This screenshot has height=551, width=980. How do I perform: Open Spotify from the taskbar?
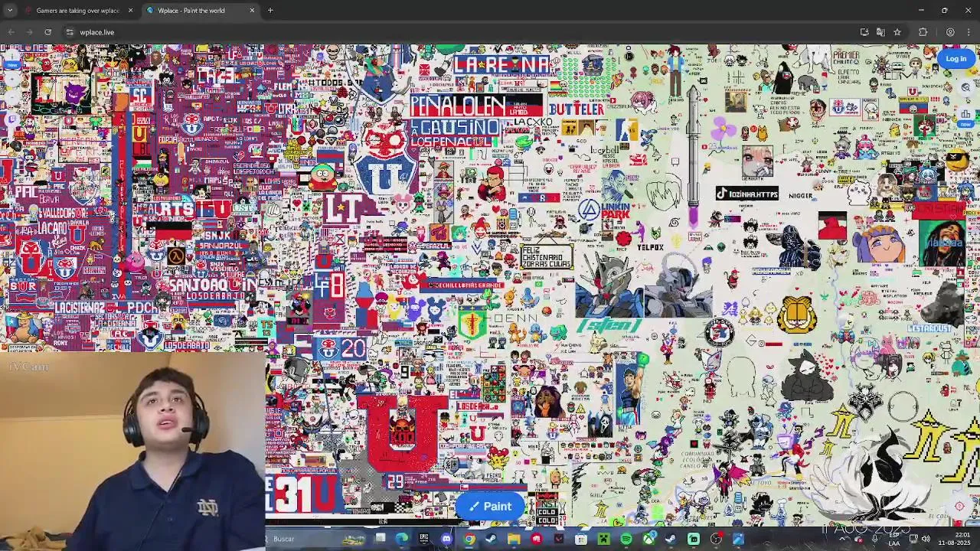(x=626, y=539)
